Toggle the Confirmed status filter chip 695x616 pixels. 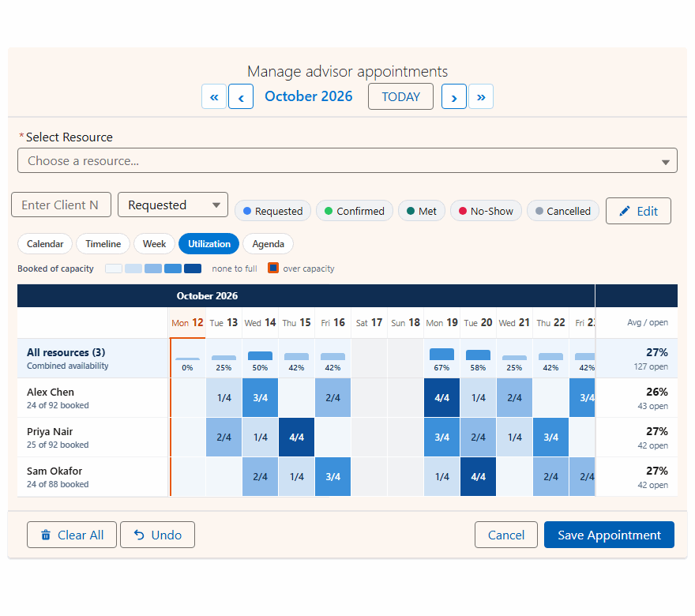(x=355, y=211)
